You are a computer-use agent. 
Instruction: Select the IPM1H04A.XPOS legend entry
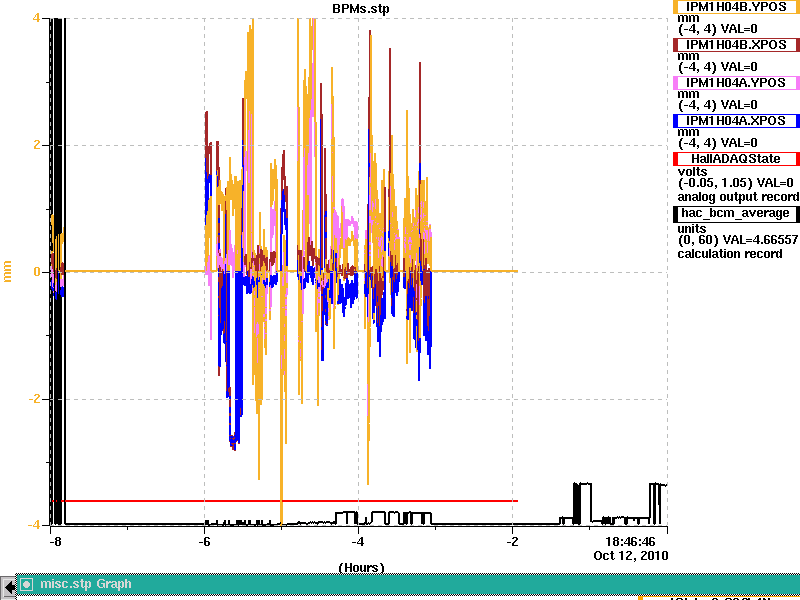click(736, 121)
